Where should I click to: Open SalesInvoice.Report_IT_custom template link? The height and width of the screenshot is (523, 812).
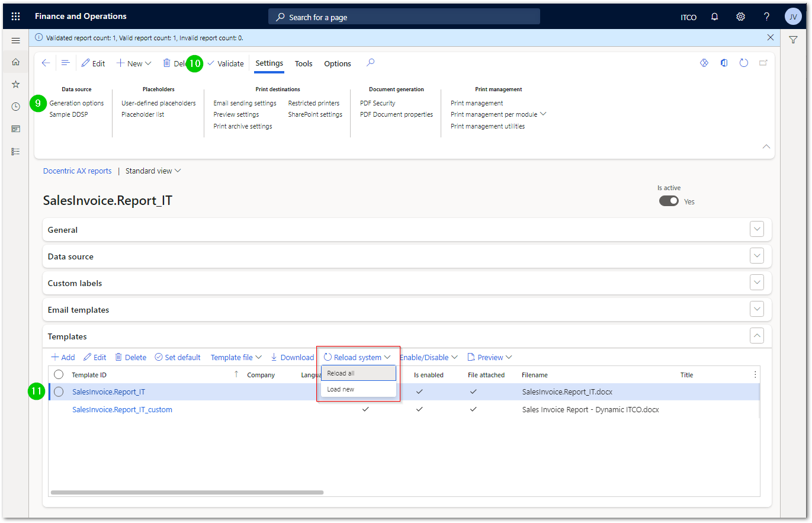pos(122,409)
